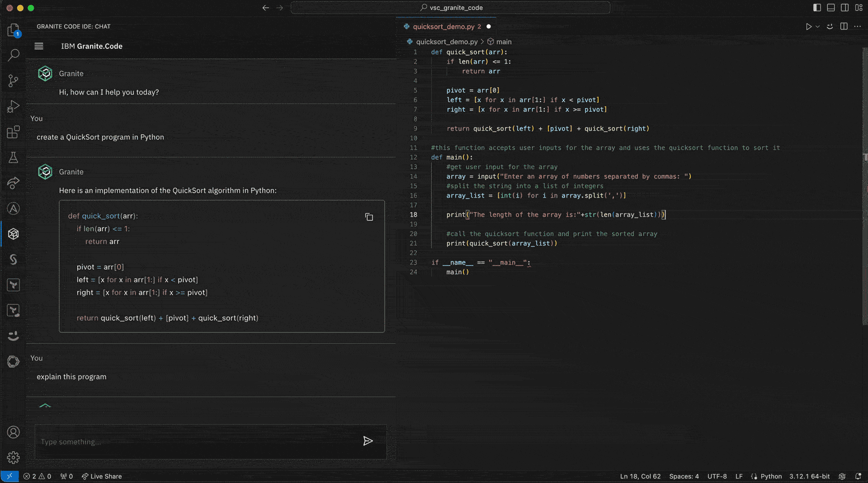868x483 pixels.
Task: Send the chat message
Action: coord(368,441)
